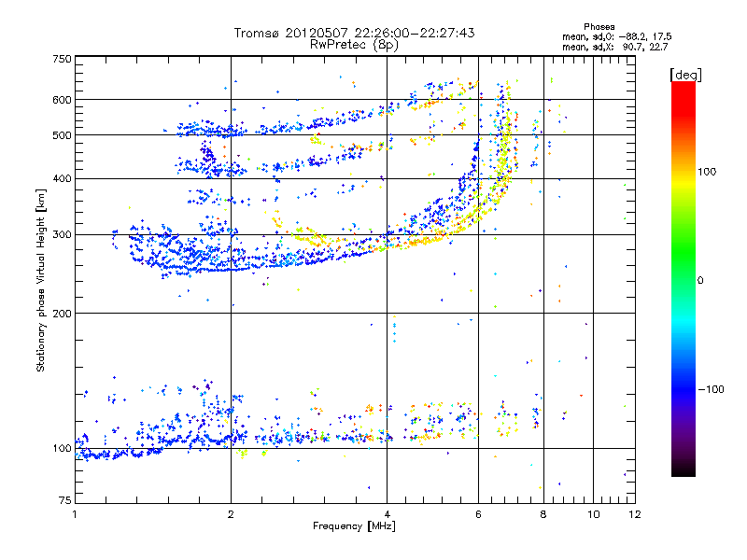747x560 pixels.
Task: Click the 'Stationary phase Virtual Height [km]' y-axis label
Action: (x=40, y=280)
